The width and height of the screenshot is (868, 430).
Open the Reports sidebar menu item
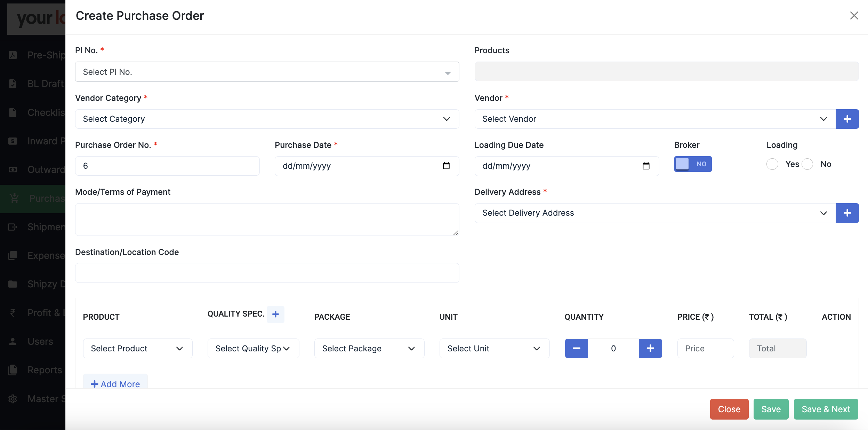(x=45, y=370)
